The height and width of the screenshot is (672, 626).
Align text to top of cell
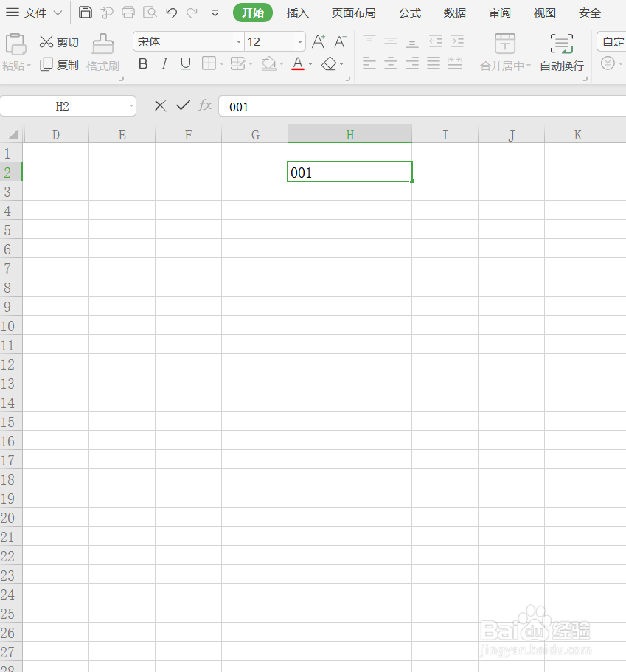coord(369,41)
